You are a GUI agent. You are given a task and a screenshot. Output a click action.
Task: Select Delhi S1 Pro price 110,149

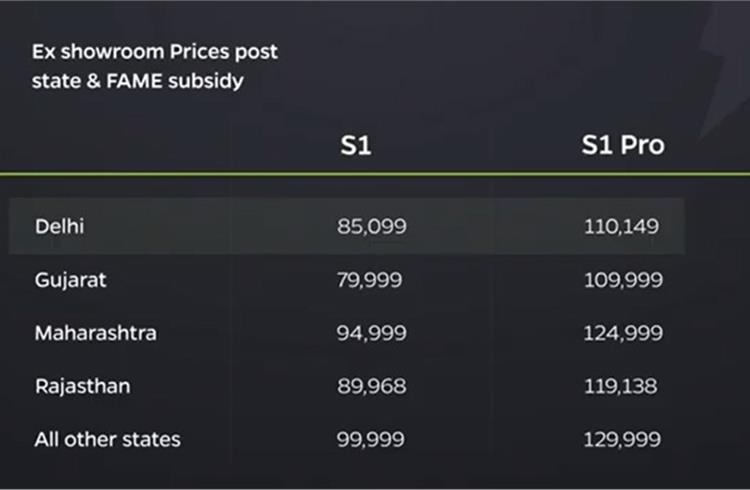621,226
